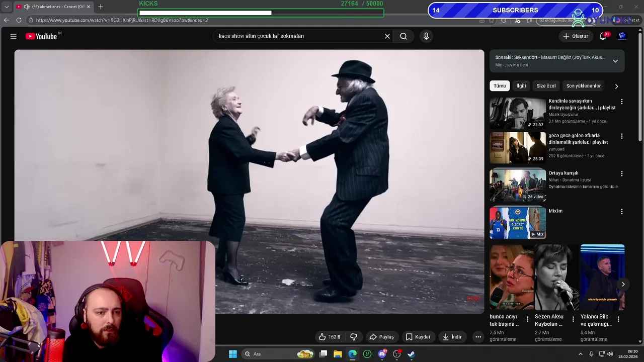Open File Explorer from the taskbar

(338, 354)
